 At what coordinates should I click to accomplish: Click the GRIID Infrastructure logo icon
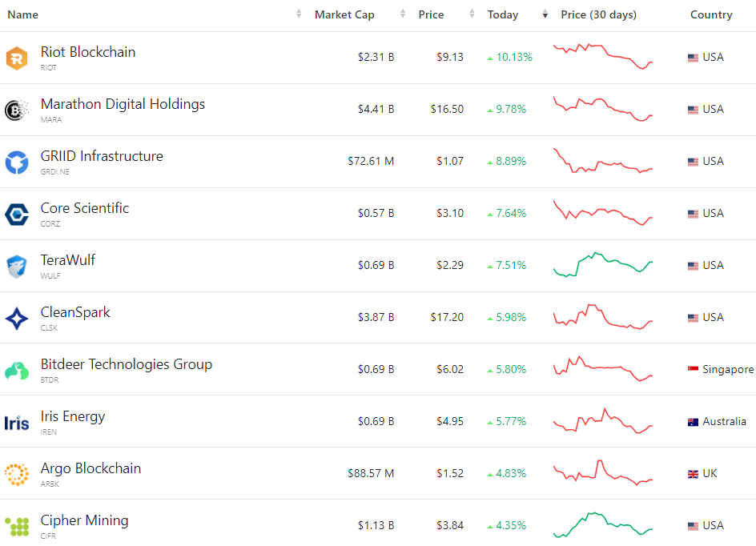click(16, 162)
